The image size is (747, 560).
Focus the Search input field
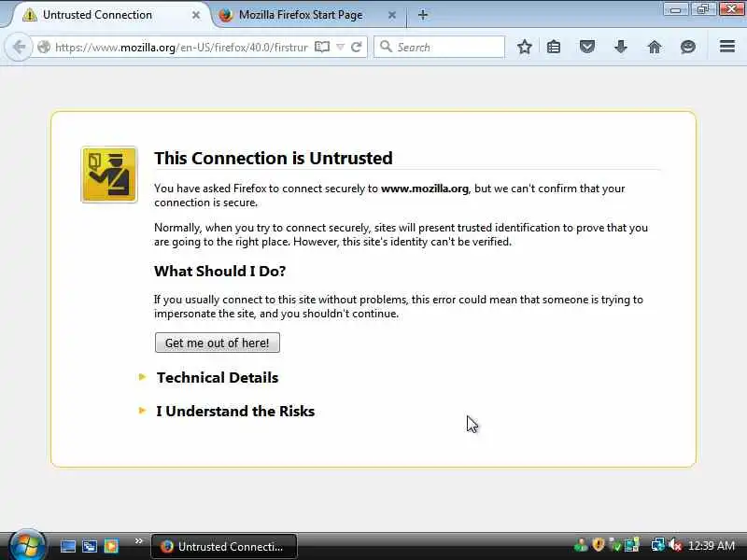[439, 48]
